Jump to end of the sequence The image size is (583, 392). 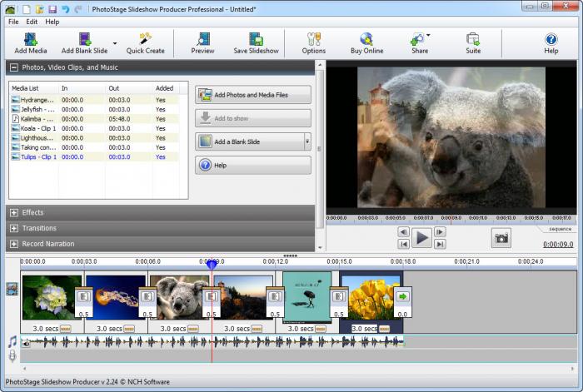[440, 244]
